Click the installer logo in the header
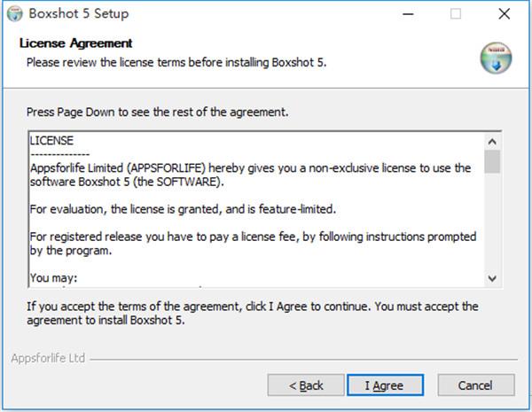The width and height of the screenshot is (532, 412). pos(496,57)
